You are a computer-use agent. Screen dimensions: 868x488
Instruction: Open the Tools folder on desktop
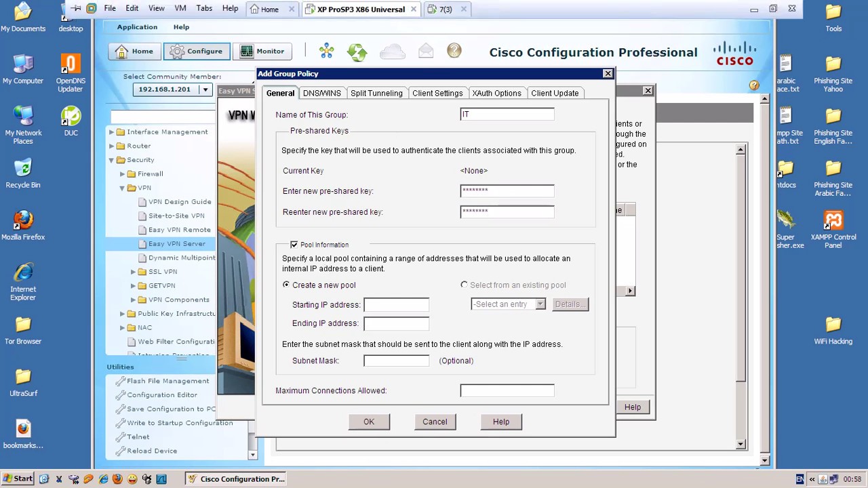833,18
